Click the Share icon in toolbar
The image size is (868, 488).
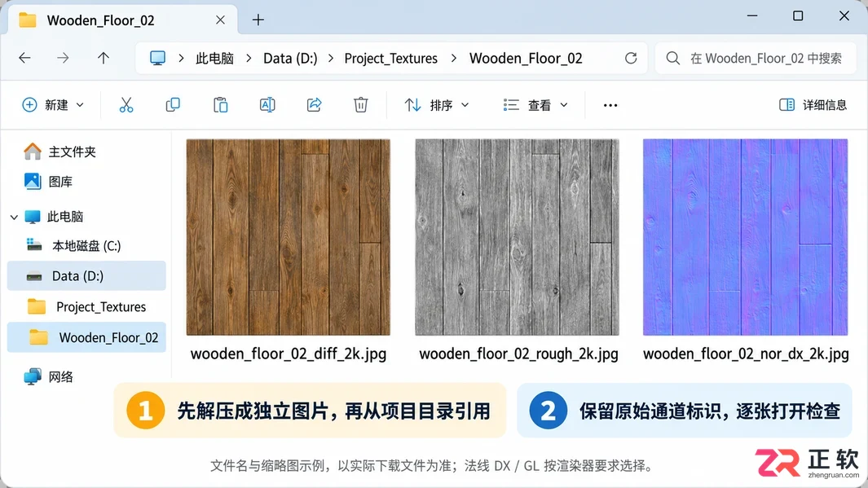click(315, 104)
